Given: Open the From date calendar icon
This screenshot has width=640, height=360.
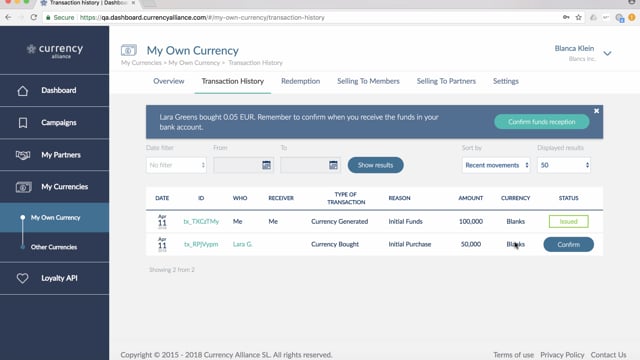Looking at the screenshot, I should pyautogui.click(x=266, y=165).
